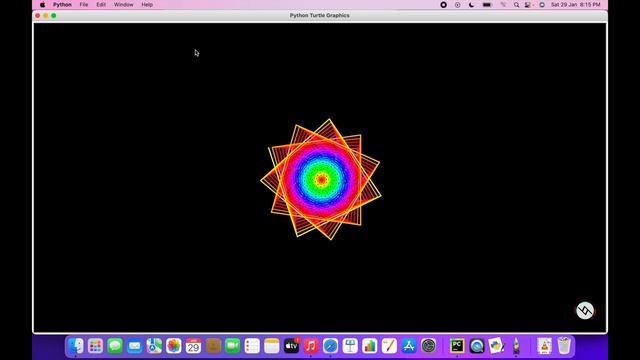Click the round floating badge in canvas corner
640x360 pixels.
(x=585, y=311)
